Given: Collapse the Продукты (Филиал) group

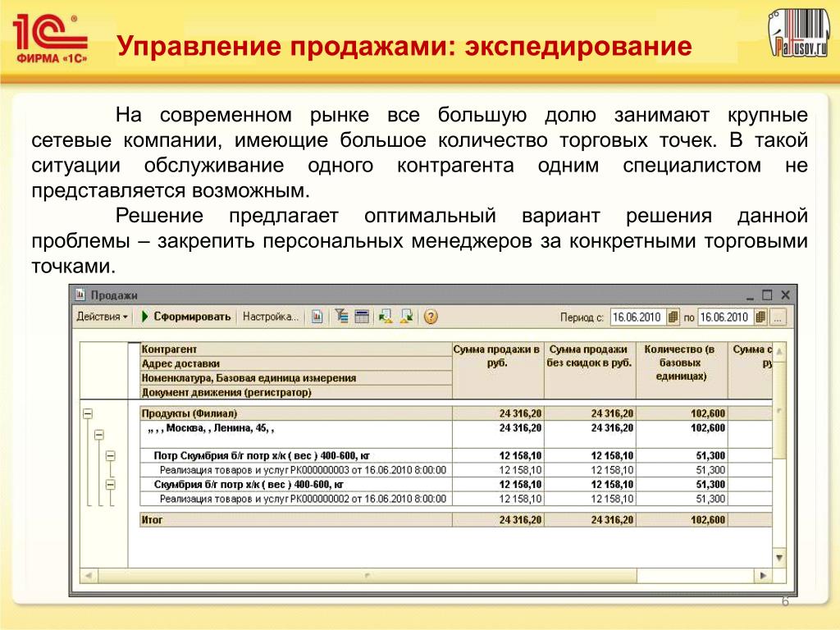Looking at the screenshot, I should pyautogui.click(x=88, y=413).
